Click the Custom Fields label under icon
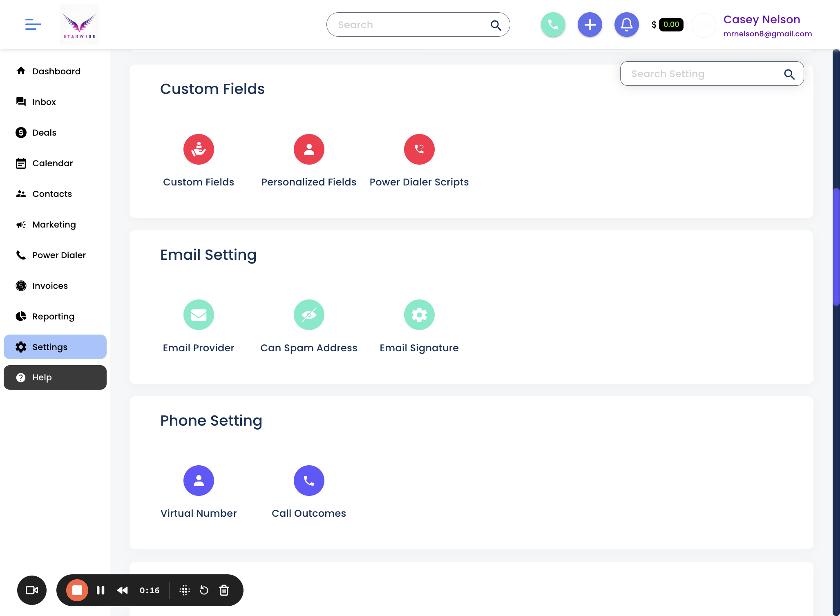This screenshot has height=616, width=840. click(199, 182)
